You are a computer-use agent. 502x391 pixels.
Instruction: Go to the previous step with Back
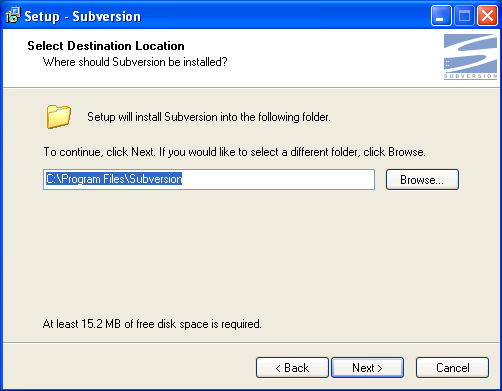[292, 368]
